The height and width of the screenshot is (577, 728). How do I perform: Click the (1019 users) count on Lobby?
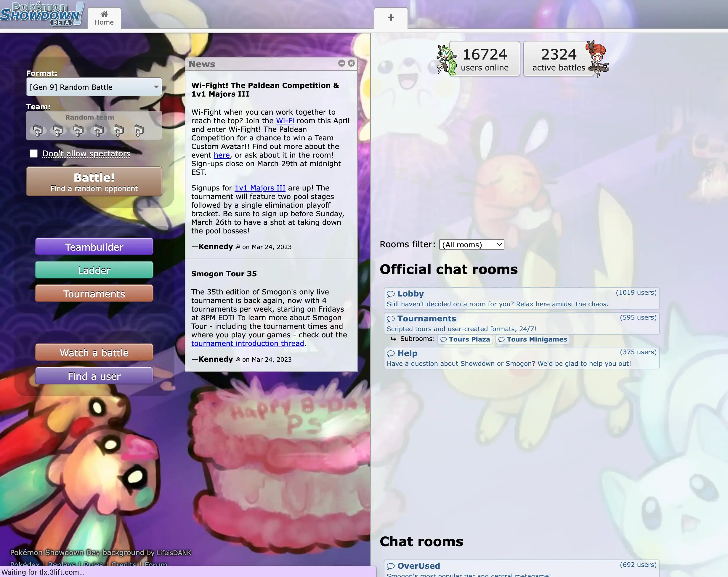pos(636,293)
